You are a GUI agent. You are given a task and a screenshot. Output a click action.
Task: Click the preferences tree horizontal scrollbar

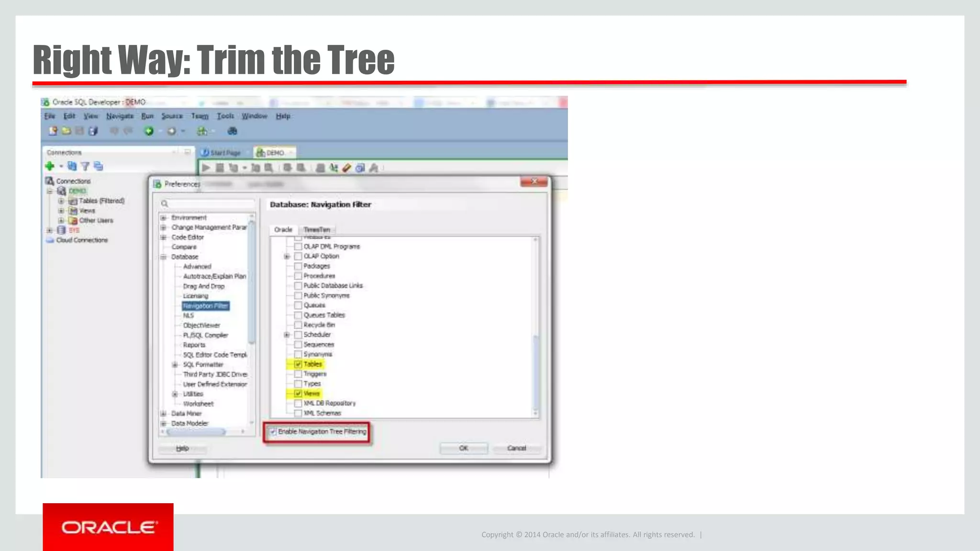[196, 432]
